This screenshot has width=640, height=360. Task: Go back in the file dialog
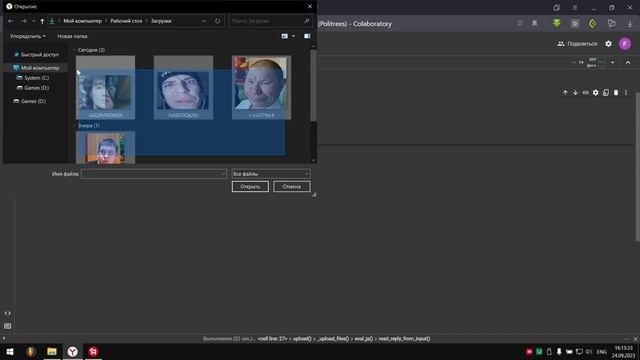click(x=11, y=21)
